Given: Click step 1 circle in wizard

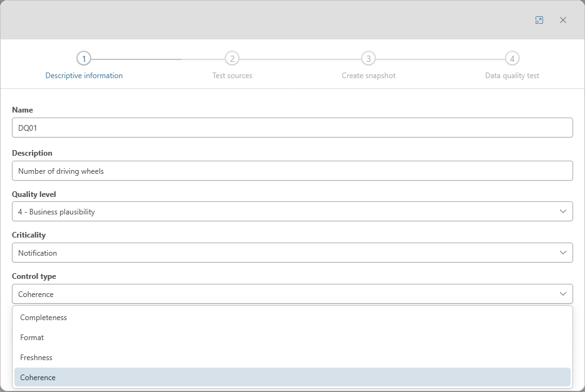Looking at the screenshot, I should (x=84, y=59).
